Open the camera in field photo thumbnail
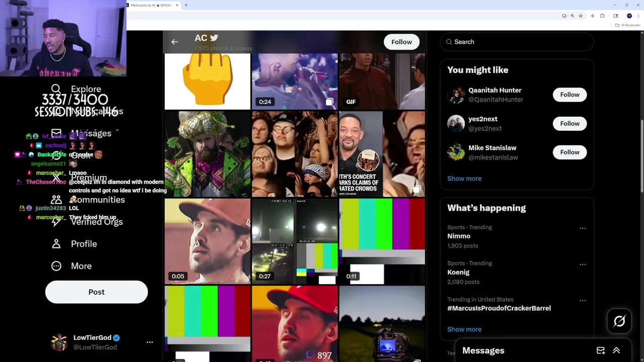The height and width of the screenshot is (362, 644). [x=382, y=324]
